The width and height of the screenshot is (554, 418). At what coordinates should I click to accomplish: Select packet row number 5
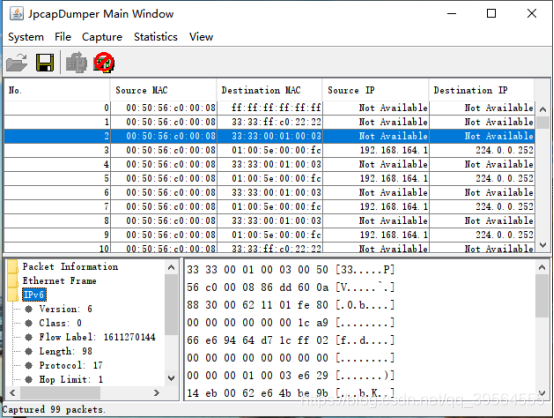tap(269, 178)
